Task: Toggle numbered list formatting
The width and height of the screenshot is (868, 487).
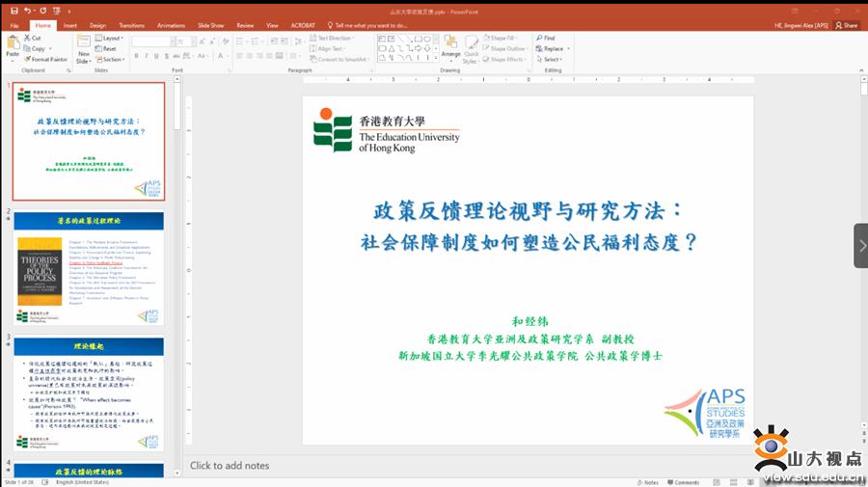Action: click(x=257, y=42)
